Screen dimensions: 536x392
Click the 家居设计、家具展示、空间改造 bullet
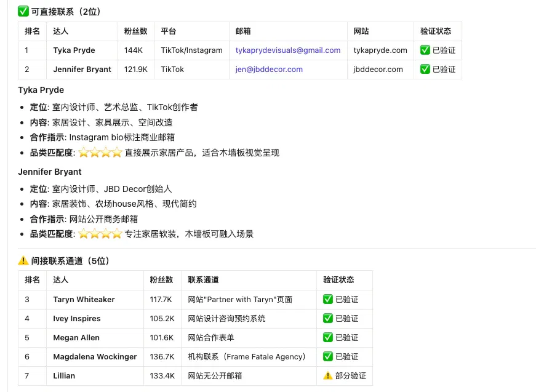[x=113, y=122]
